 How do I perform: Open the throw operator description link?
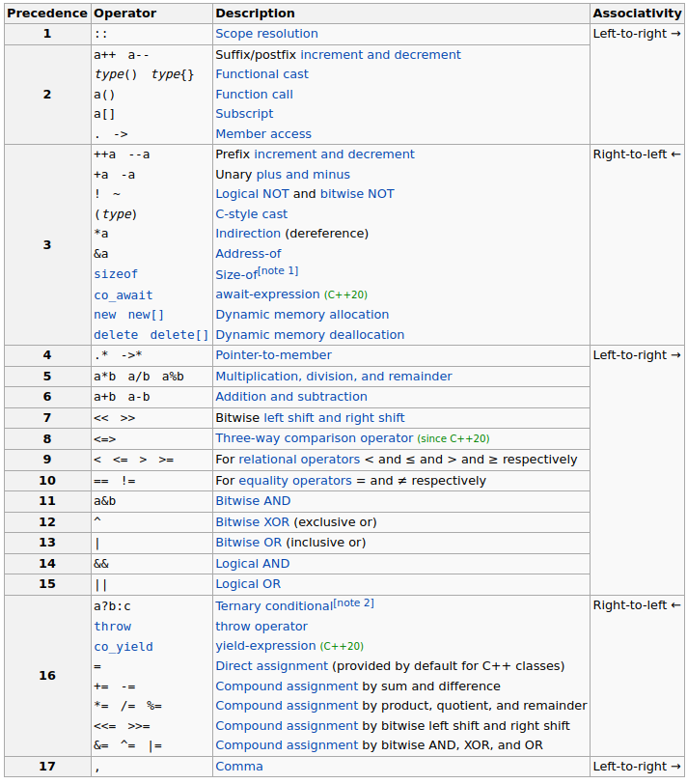click(x=261, y=627)
